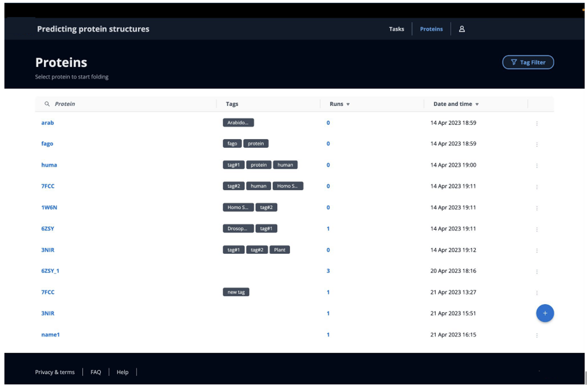Open the three-dot menu for 1W6N
Screen dimensions: 588x388
coord(537,208)
